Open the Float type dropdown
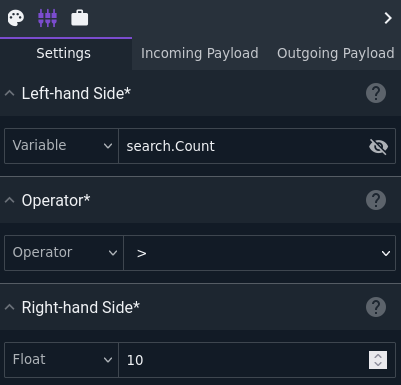The image size is (401, 385). pos(61,360)
